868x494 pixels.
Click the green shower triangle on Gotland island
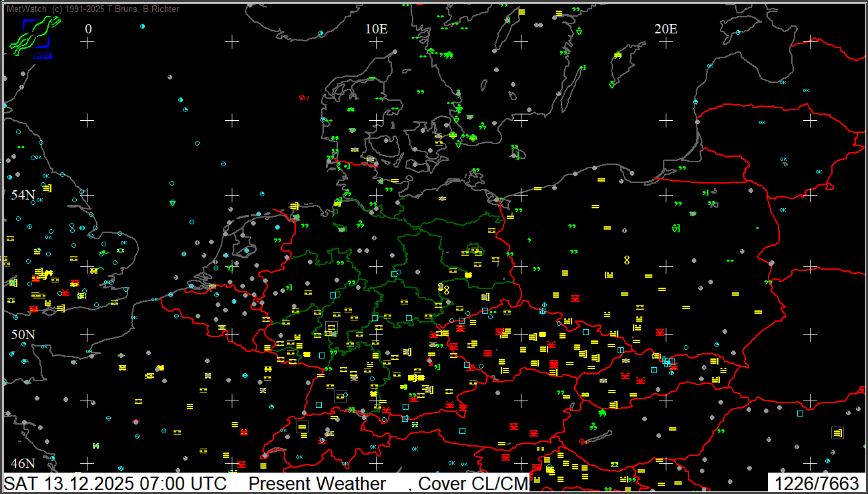612,85
